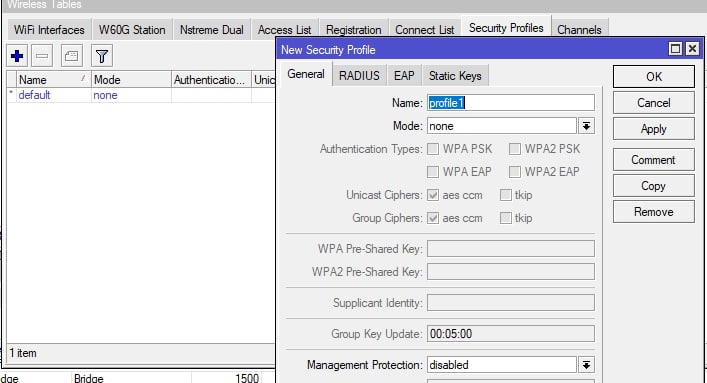Click Management Protection field showing disabled

(502, 365)
